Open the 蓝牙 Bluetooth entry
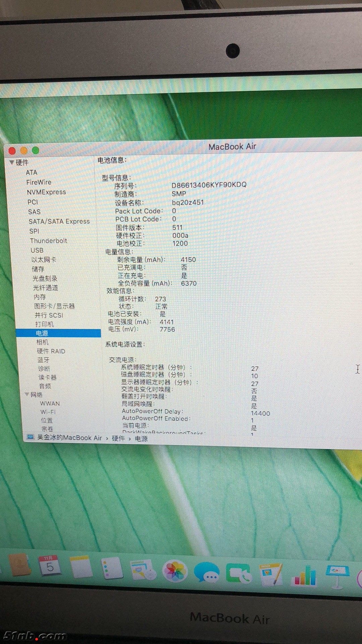Image resolution: width=362 pixels, height=644 pixels. [x=44, y=360]
